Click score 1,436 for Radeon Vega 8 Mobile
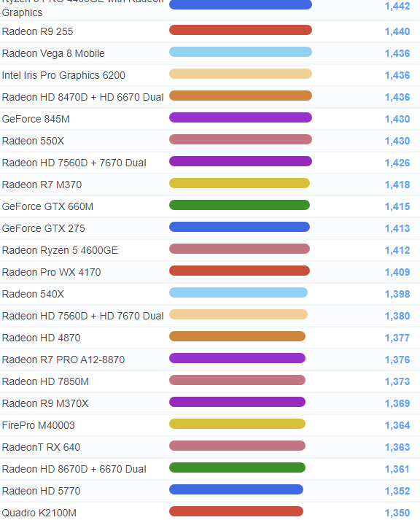 [x=397, y=53]
